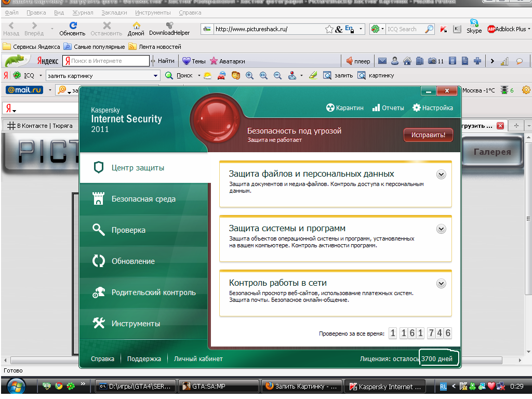The height and width of the screenshot is (399, 532).
Task: Expand Защита файлов и персональных данных panel
Action: pos(441,175)
